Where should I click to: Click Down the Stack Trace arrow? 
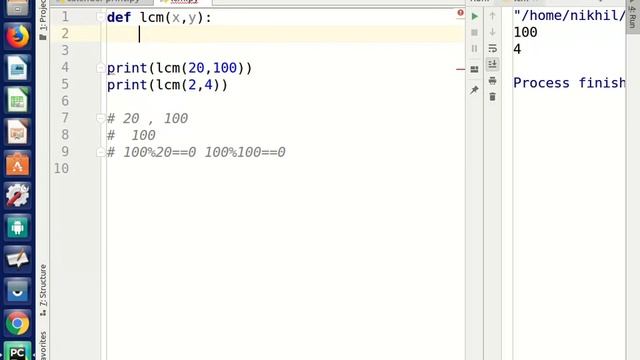[493, 32]
